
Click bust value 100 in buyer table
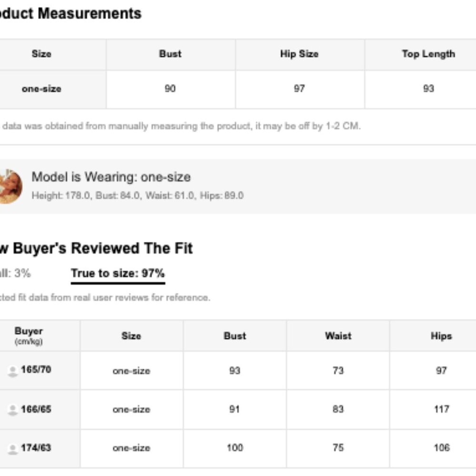(x=235, y=448)
